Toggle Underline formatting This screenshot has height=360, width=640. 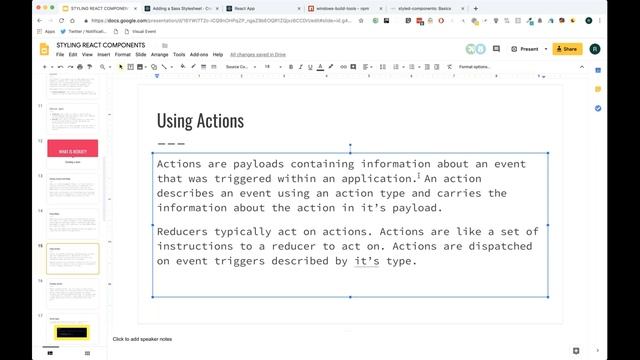tap(310, 67)
